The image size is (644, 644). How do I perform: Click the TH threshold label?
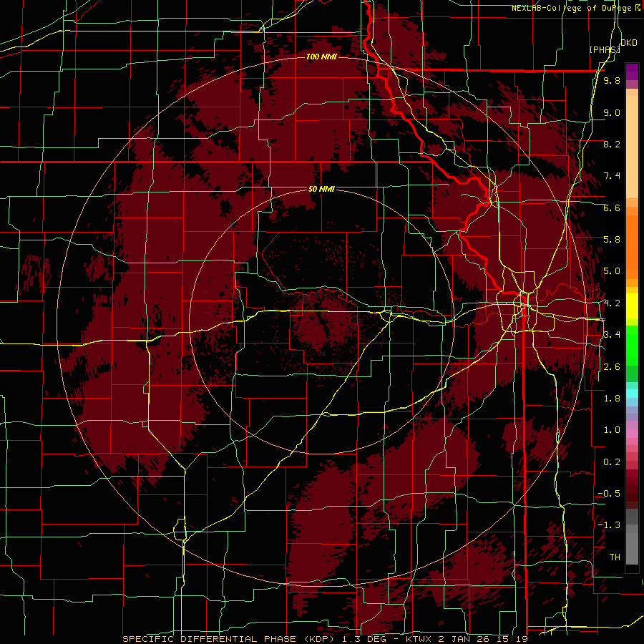[x=615, y=557]
